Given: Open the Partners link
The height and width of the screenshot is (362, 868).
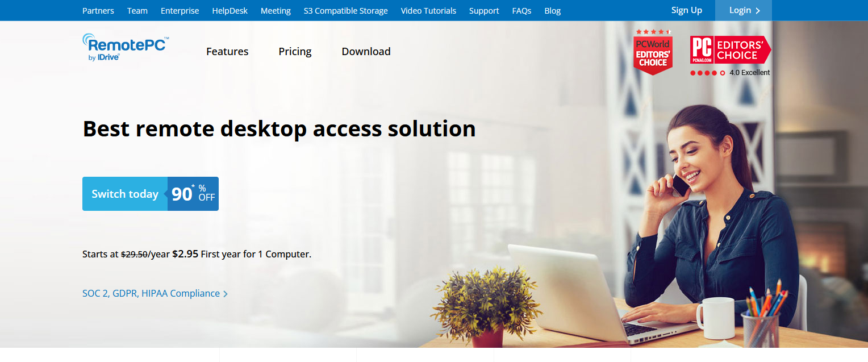Looking at the screenshot, I should (x=98, y=11).
